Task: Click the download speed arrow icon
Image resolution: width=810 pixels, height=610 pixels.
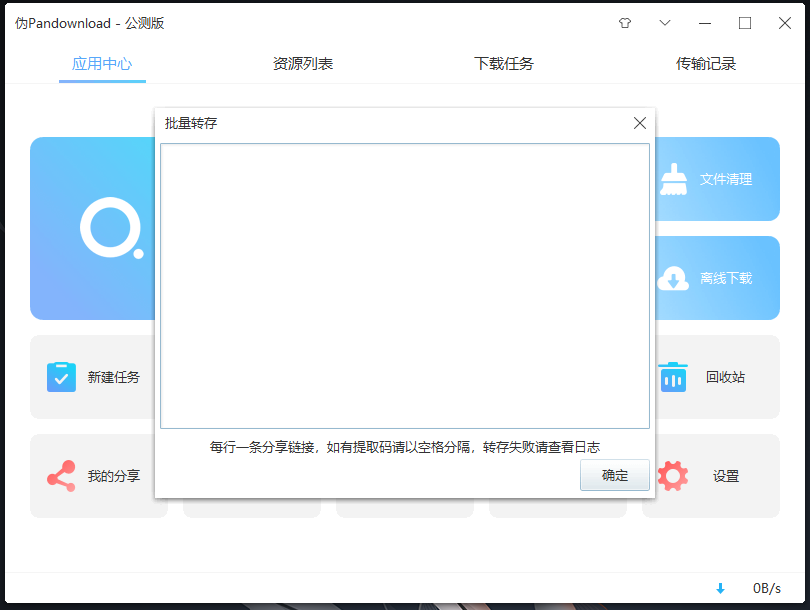Action: (721, 588)
